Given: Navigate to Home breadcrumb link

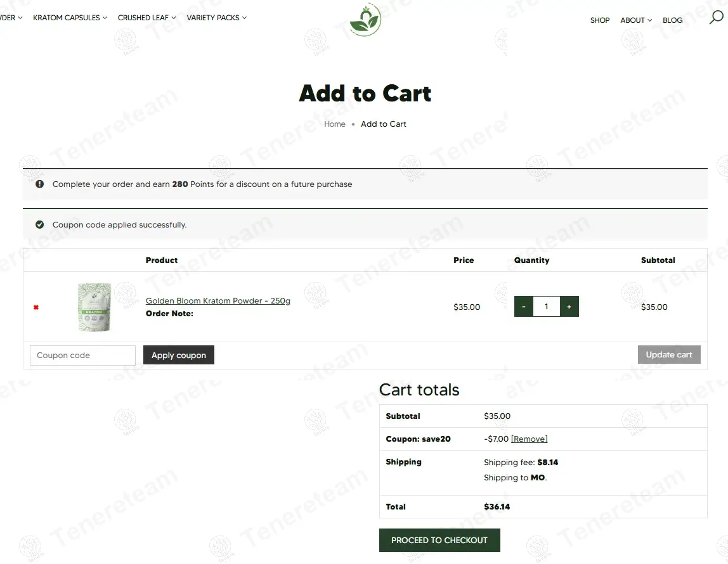Looking at the screenshot, I should coord(335,124).
